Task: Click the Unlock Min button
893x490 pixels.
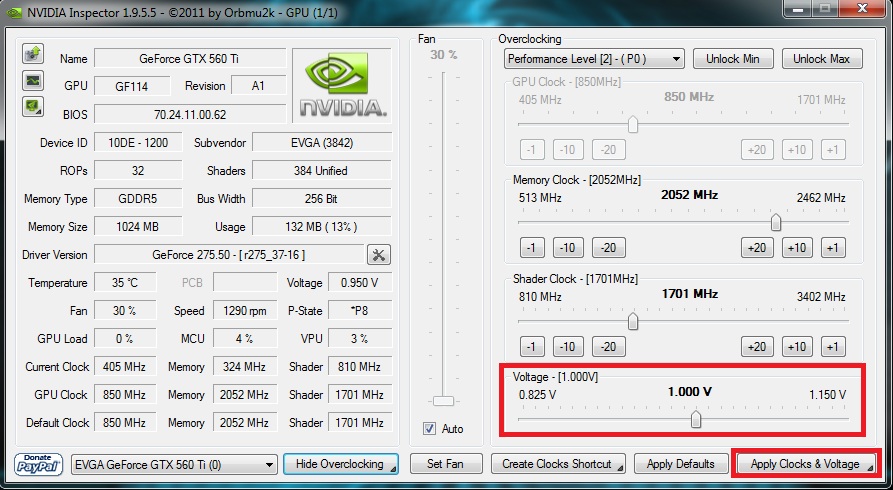Action: tap(733, 59)
